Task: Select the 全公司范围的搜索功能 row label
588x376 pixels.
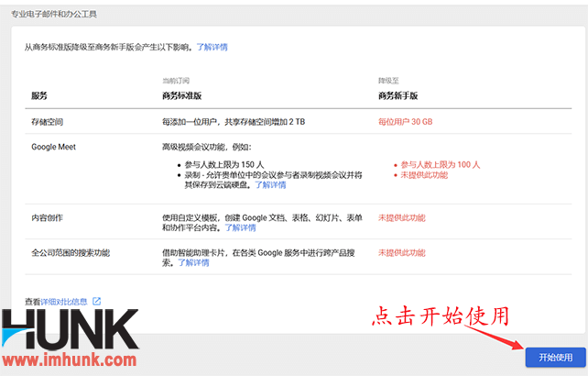Action: [71, 253]
